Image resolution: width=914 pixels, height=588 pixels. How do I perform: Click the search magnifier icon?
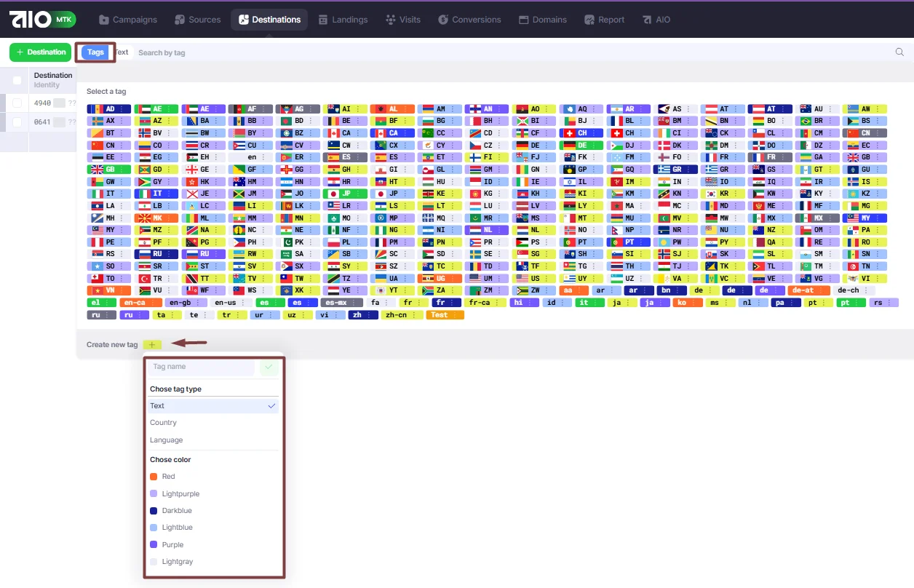[899, 52]
